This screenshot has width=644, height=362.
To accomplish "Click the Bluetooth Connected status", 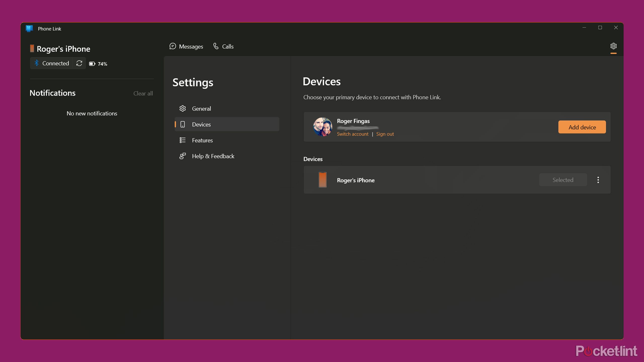I will coord(52,63).
